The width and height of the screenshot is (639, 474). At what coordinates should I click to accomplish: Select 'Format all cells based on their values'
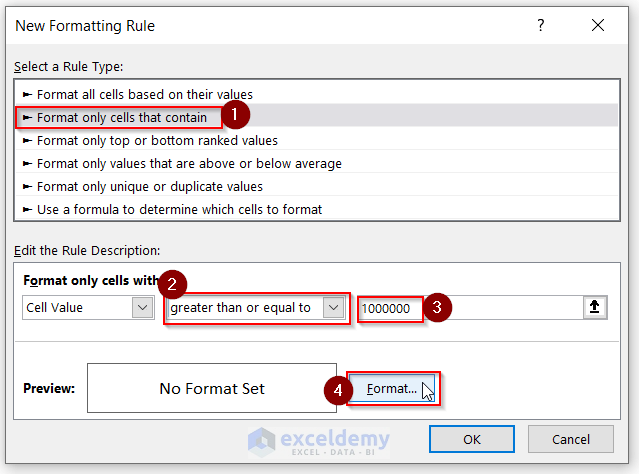pyautogui.click(x=145, y=94)
